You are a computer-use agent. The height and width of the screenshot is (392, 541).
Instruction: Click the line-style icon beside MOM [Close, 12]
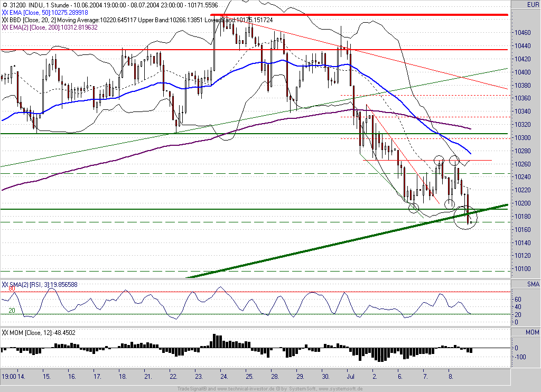coord(5,333)
